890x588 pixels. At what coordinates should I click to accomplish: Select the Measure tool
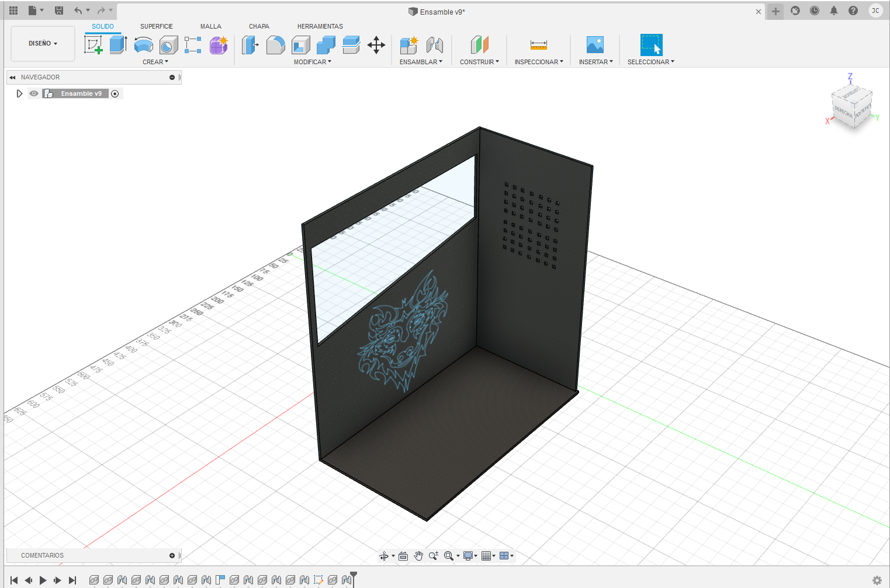click(539, 45)
